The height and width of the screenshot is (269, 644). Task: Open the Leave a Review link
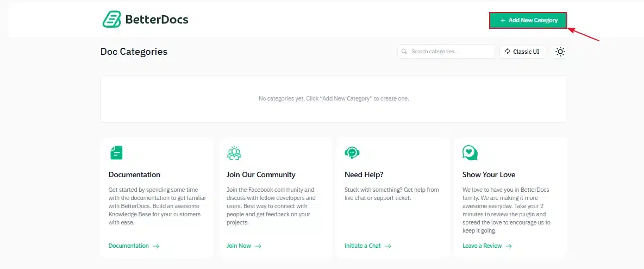[482, 246]
